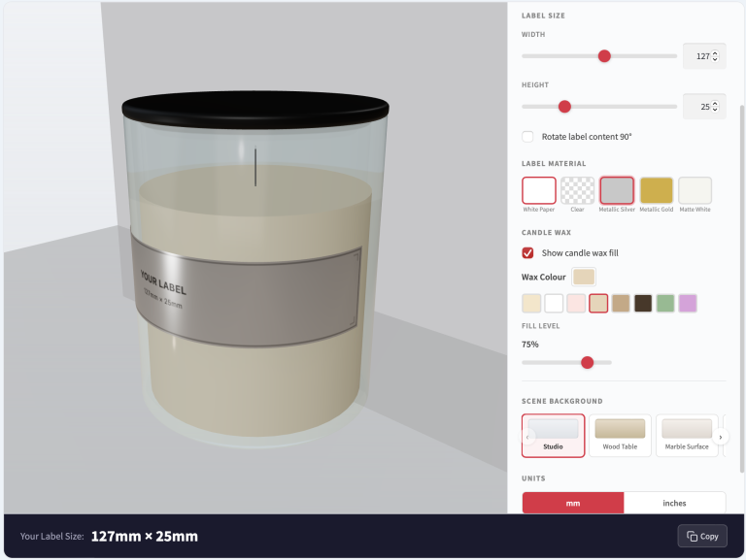Enable Rotate label content 90° checkbox

click(528, 137)
